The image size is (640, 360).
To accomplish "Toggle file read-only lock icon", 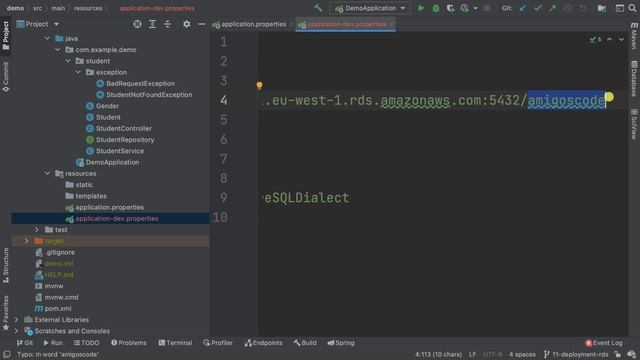I will point(618,354).
